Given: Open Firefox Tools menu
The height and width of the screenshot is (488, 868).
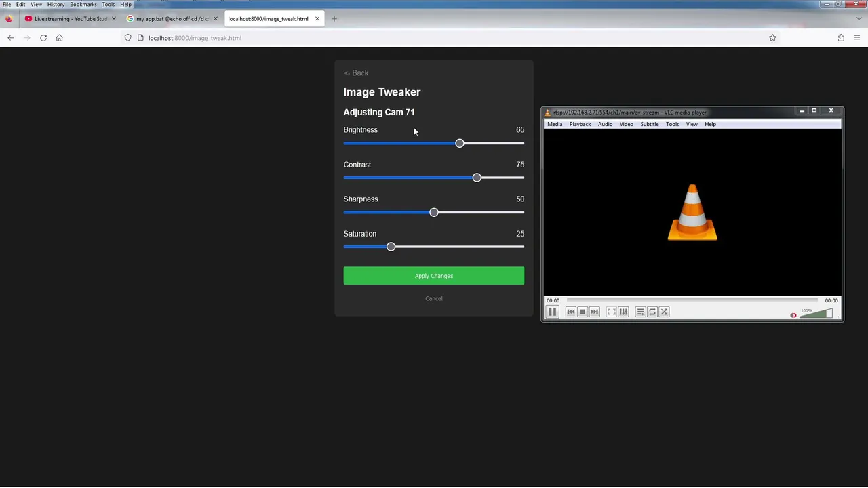Looking at the screenshot, I should tap(108, 4).
